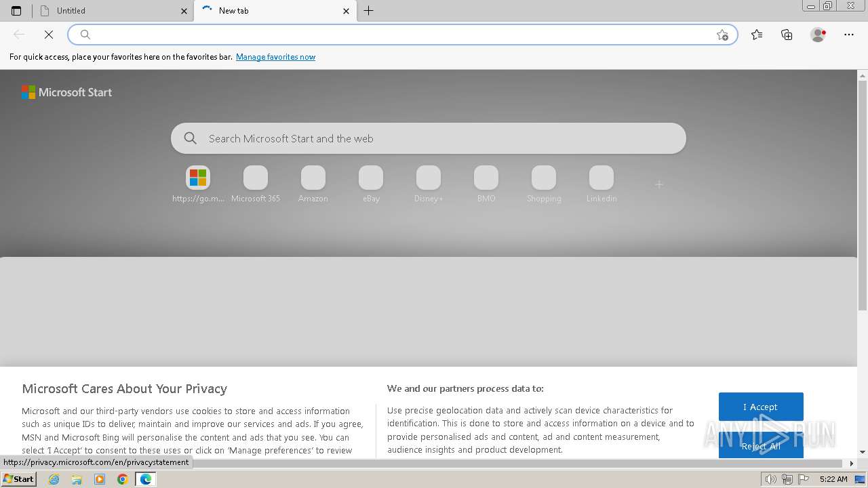Image resolution: width=868 pixels, height=488 pixels.
Task: Select the Microsoft Edge taskbar icon
Action: pos(146,479)
